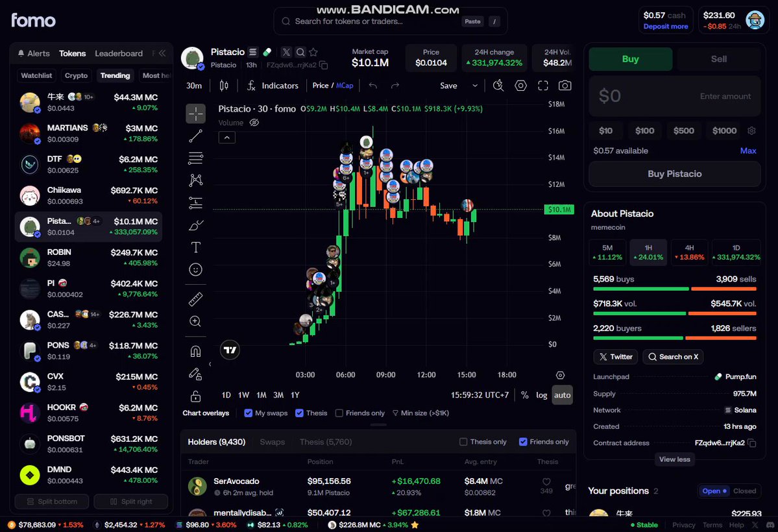Copy the Pistacio contract address in header

324,65
